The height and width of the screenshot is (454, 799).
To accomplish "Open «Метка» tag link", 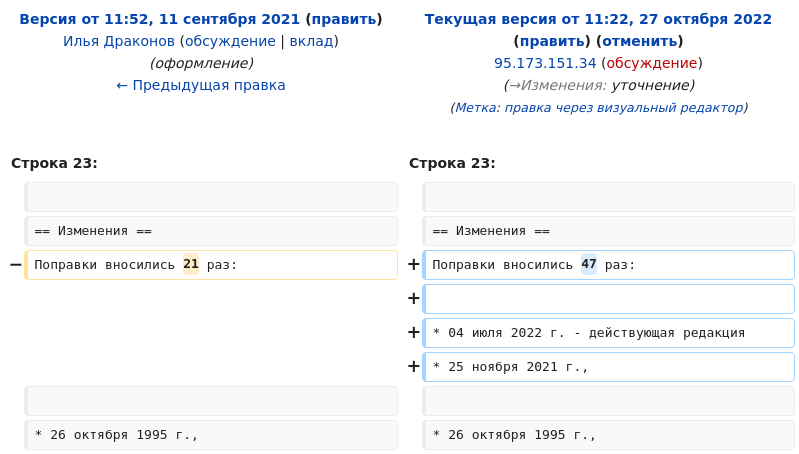I will pyautogui.click(x=477, y=108).
